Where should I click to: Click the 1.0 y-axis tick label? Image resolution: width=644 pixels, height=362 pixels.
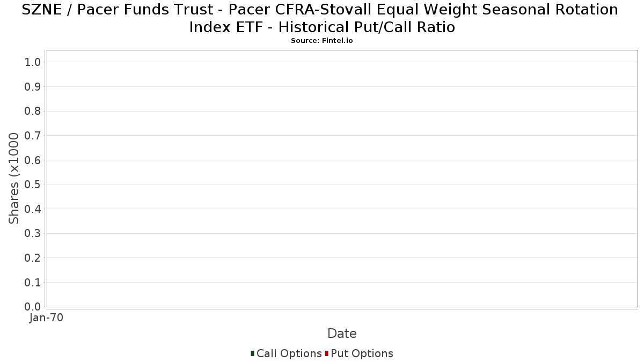(x=33, y=62)
